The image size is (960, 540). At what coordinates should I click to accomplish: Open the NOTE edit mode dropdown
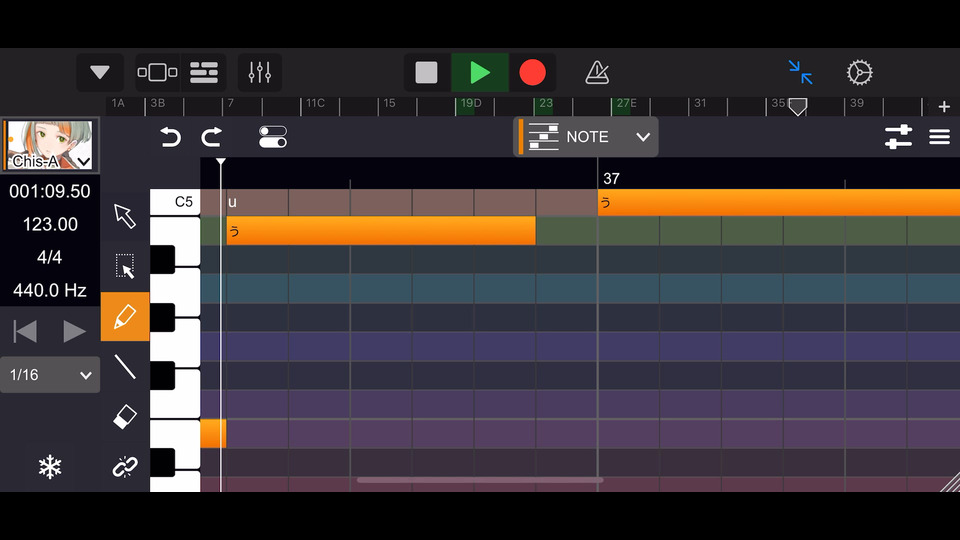pyautogui.click(x=587, y=137)
